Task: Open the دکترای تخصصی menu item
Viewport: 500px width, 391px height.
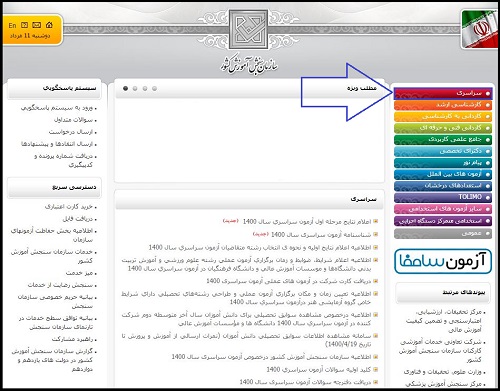Action: click(443, 151)
